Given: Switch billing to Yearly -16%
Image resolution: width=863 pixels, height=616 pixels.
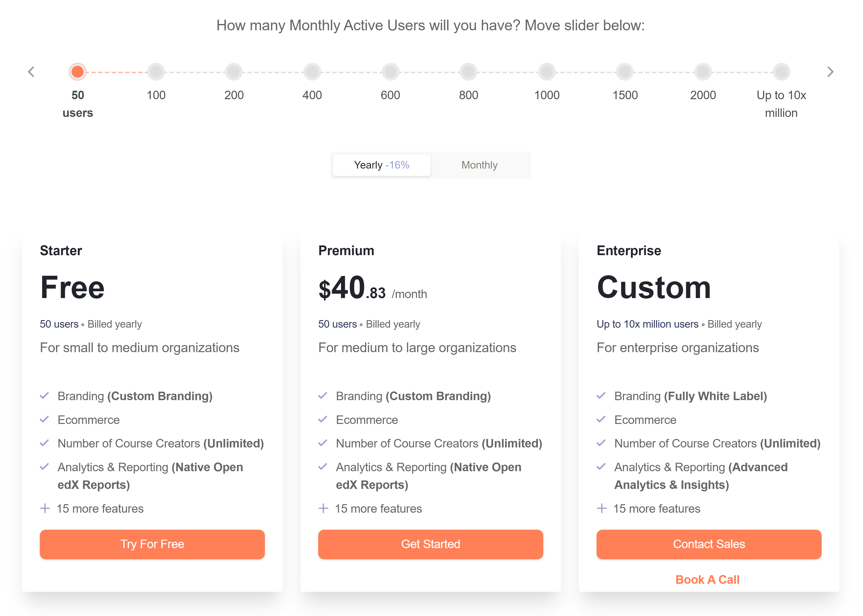Looking at the screenshot, I should (x=382, y=165).
